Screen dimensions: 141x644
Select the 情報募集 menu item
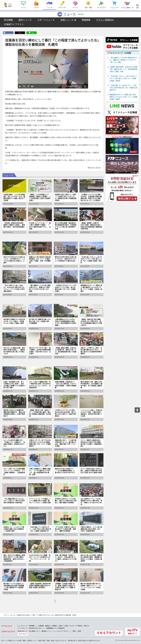tap(86, 20)
